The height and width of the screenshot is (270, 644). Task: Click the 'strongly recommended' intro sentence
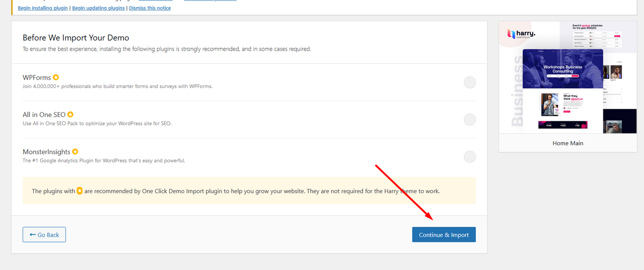click(x=167, y=49)
